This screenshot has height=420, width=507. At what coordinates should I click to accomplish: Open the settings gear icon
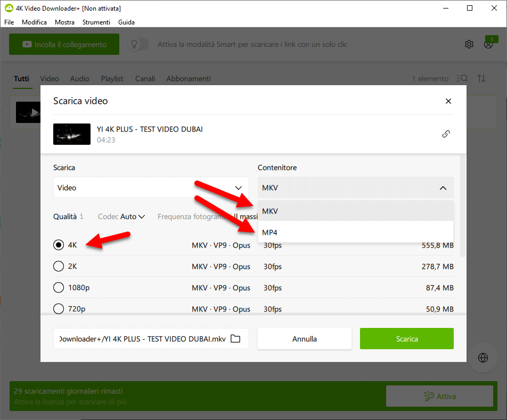469,44
